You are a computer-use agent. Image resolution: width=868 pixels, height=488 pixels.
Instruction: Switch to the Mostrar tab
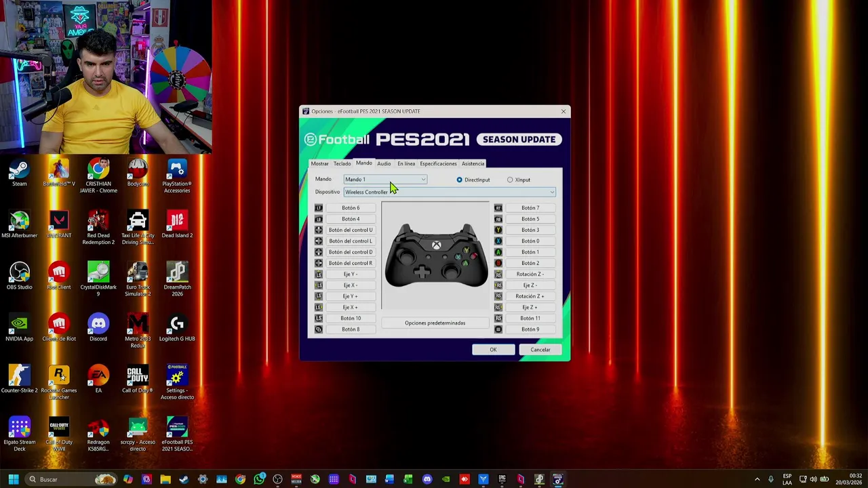tap(319, 163)
